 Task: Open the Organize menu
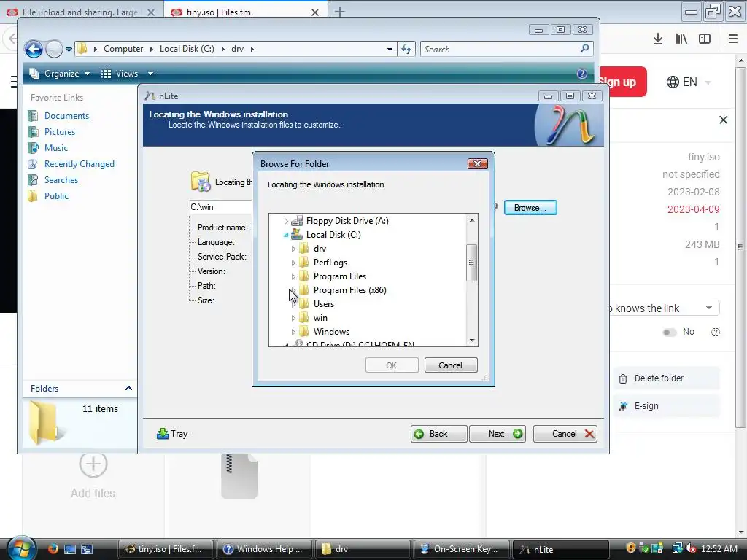(60, 74)
